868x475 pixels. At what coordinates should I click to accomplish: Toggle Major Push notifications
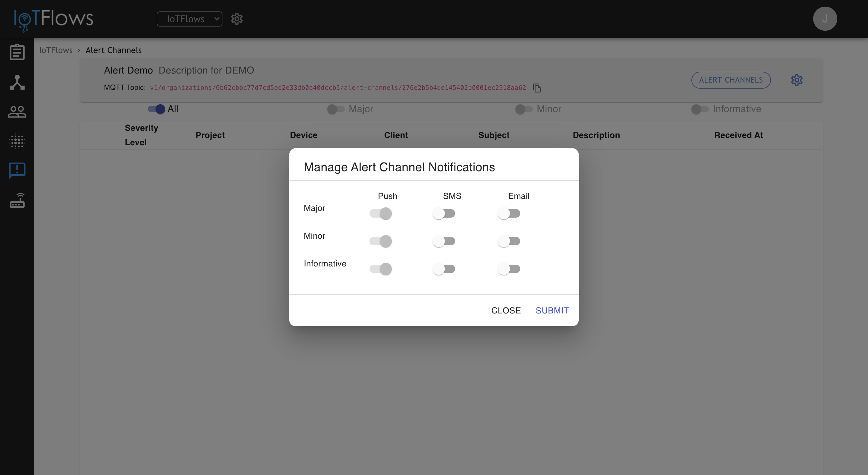click(381, 214)
